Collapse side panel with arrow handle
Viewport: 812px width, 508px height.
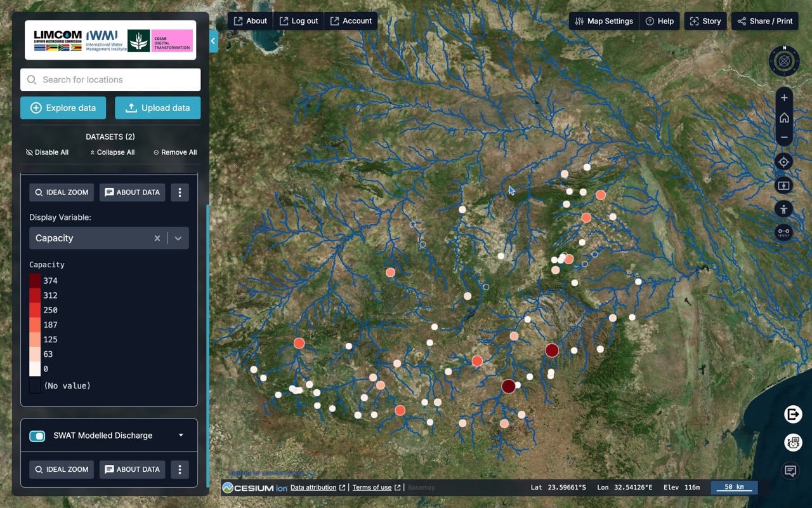click(213, 41)
